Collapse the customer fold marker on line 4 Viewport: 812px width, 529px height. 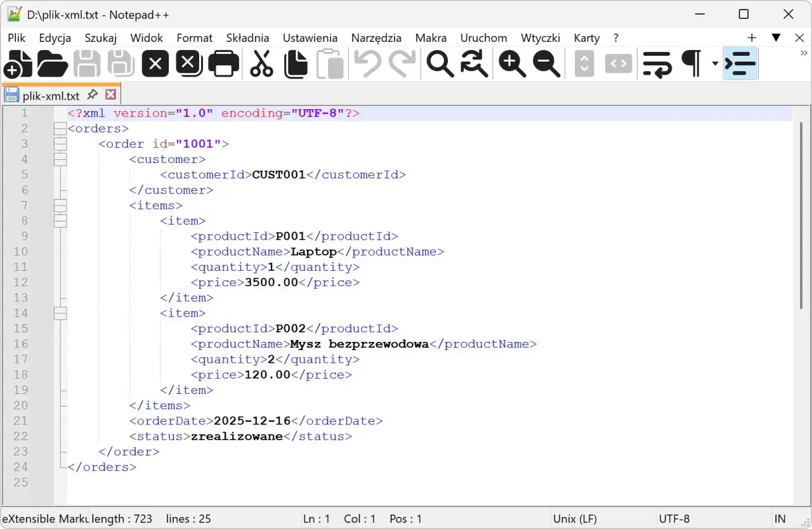click(x=60, y=159)
